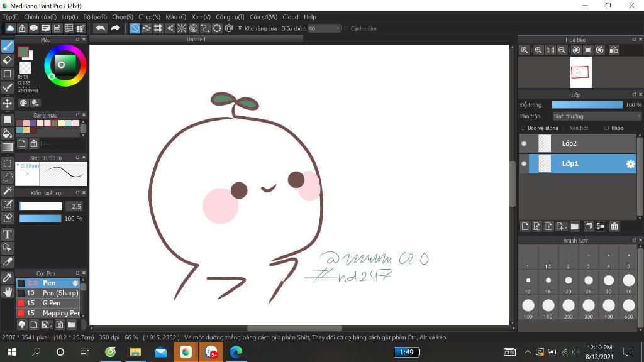Open the add-layer dropdown arrow icon
Image resolution: width=644 pixels, height=362 pixels.
click(561, 226)
